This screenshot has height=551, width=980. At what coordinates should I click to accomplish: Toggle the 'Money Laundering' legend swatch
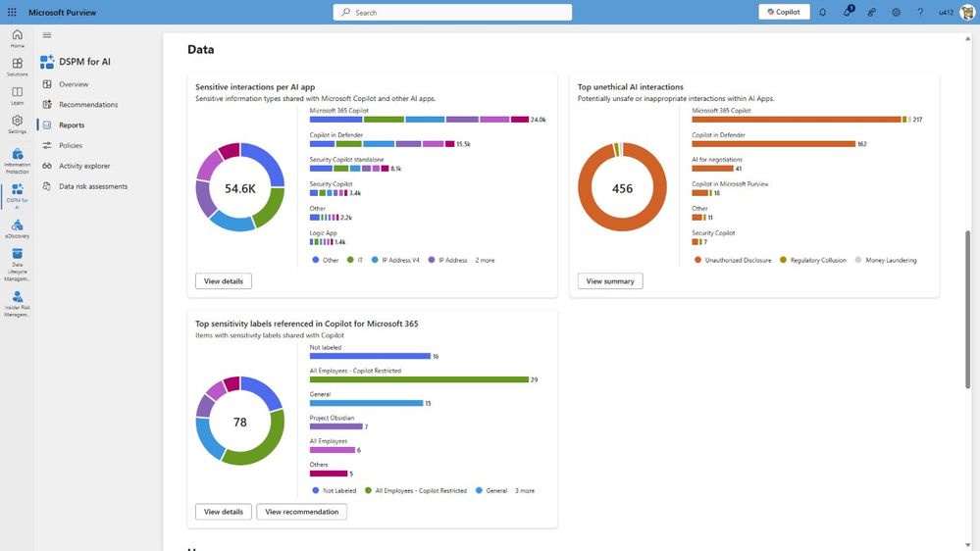tap(858, 260)
